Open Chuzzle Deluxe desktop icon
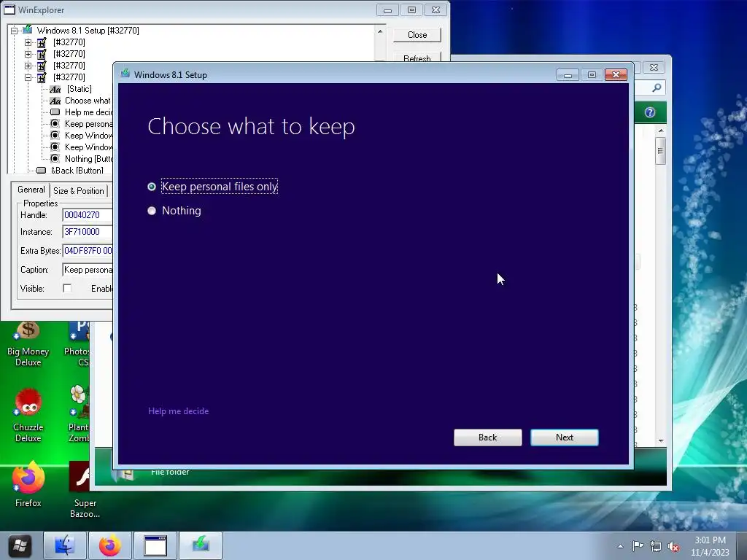 [28, 414]
